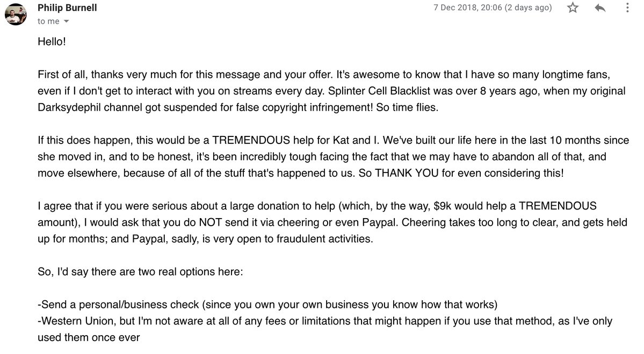Star this email from Philip Burnell

click(x=573, y=8)
